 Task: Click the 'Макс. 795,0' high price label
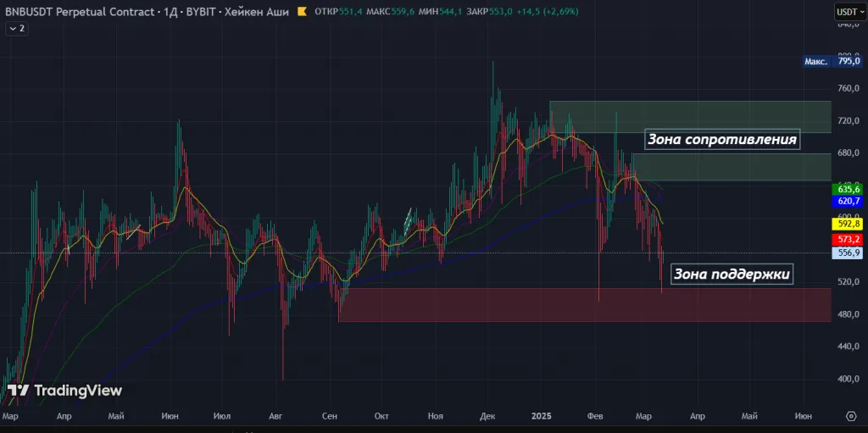833,61
